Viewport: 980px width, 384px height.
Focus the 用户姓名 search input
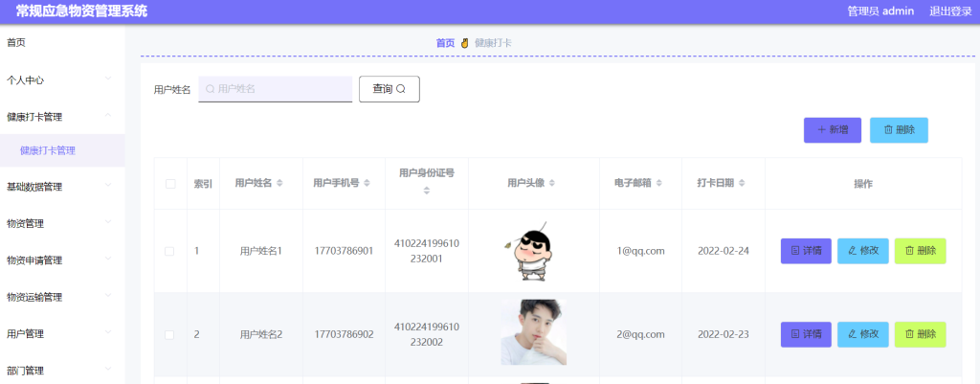(276, 89)
